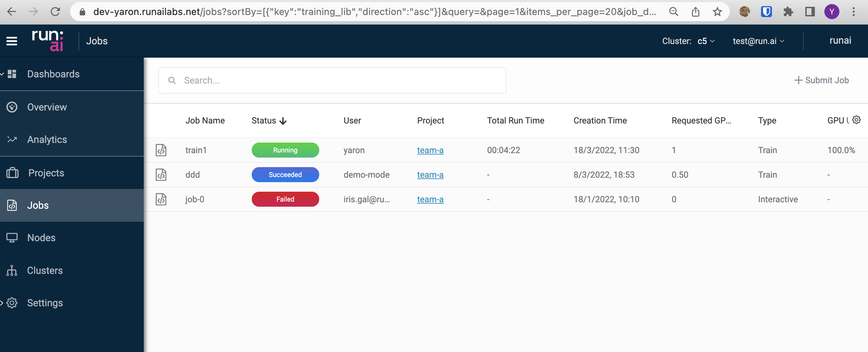
Task: Click the site lock icon
Action: click(x=82, y=12)
